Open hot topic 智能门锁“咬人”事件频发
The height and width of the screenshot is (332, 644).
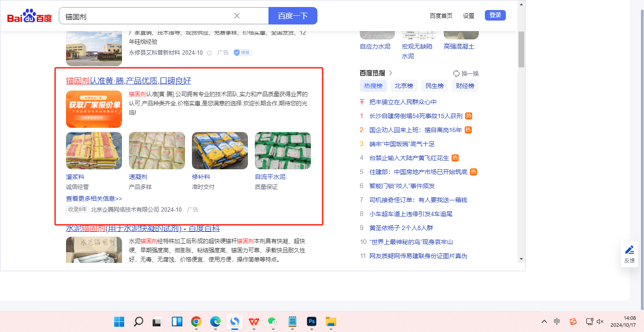pyautogui.click(x=402, y=186)
